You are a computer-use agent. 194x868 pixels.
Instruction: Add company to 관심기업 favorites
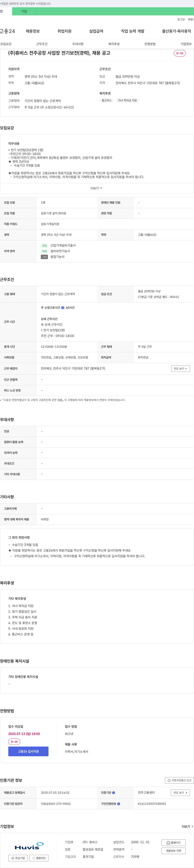[18, 858]
